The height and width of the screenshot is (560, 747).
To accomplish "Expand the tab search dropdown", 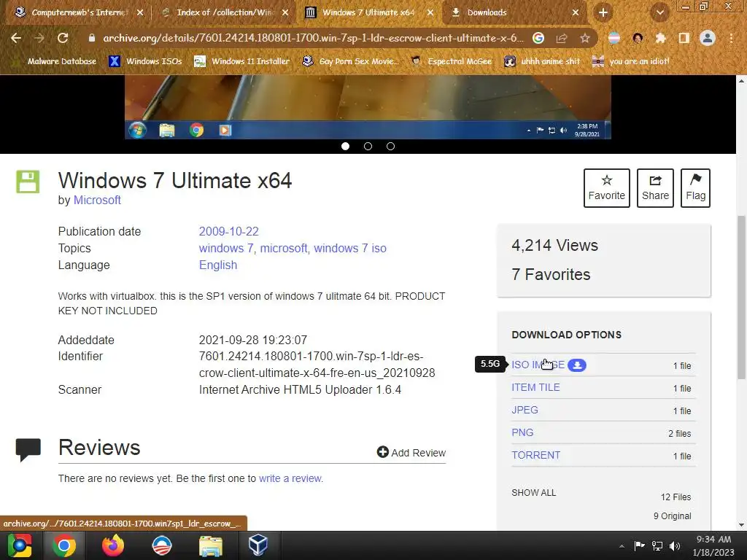I will [659, 13].
